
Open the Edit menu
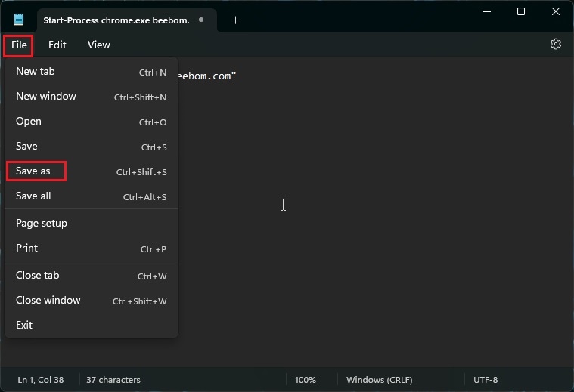57,45
